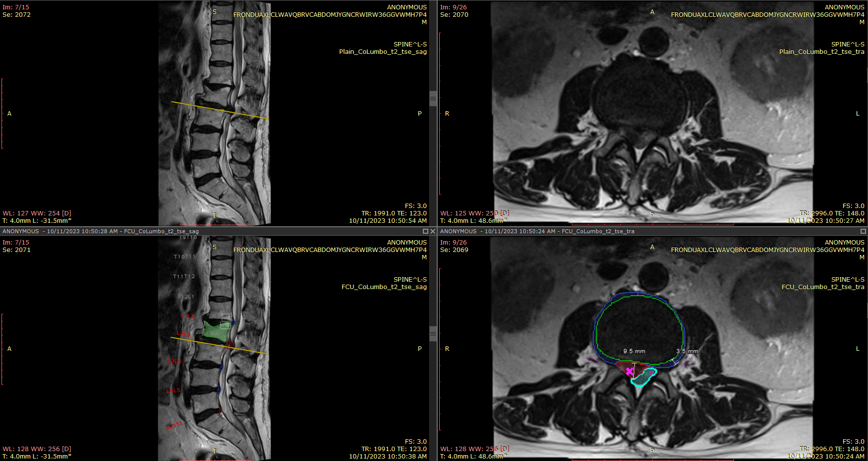
Task: Click the Plain_CoLumbo_t2_tse_tra series label
Action: click(x=822, y=52)
